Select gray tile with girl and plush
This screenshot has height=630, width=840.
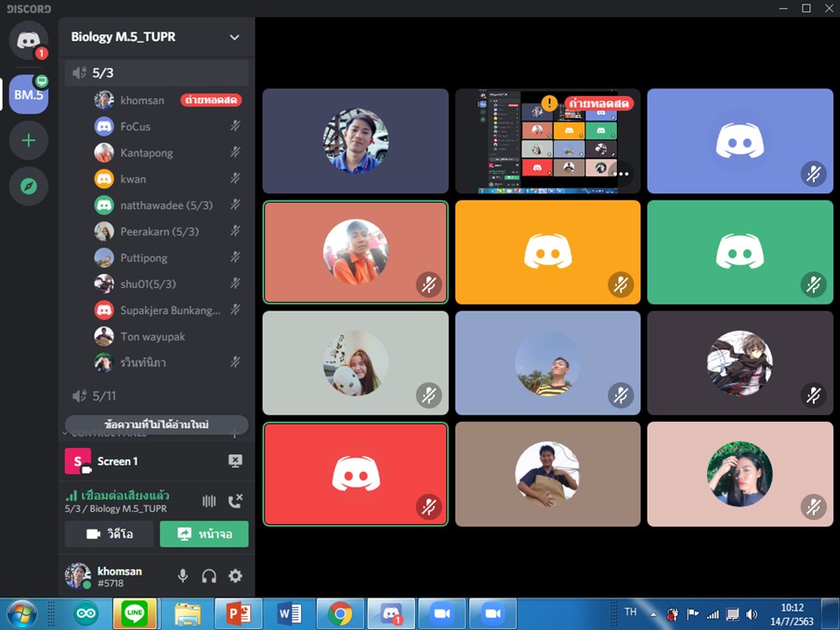point(355,362)
